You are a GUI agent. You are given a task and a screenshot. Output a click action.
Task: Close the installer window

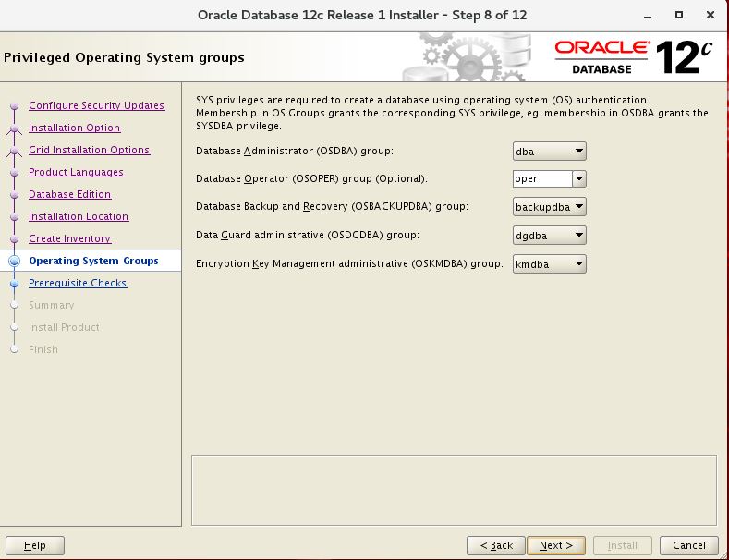click(711, 15)
